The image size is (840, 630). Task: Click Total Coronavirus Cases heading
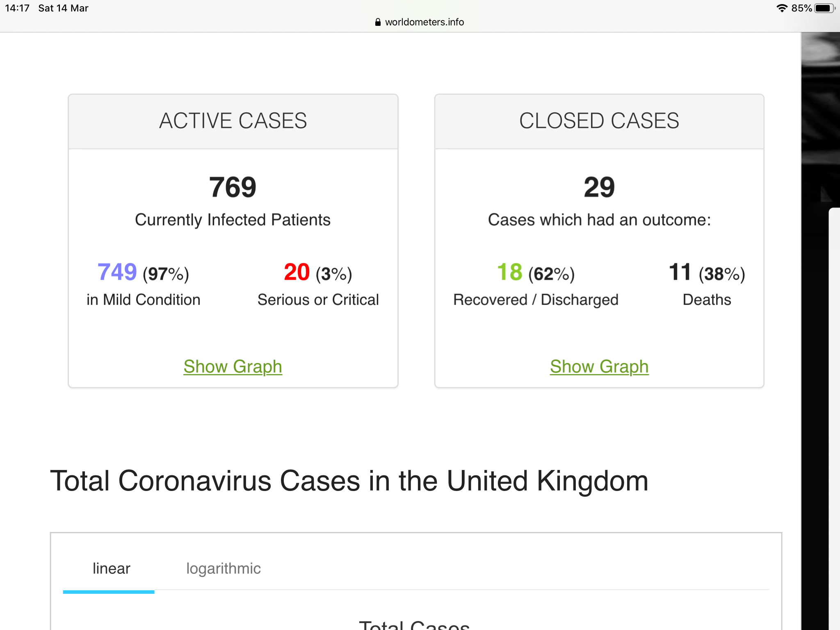click(349, 481)
